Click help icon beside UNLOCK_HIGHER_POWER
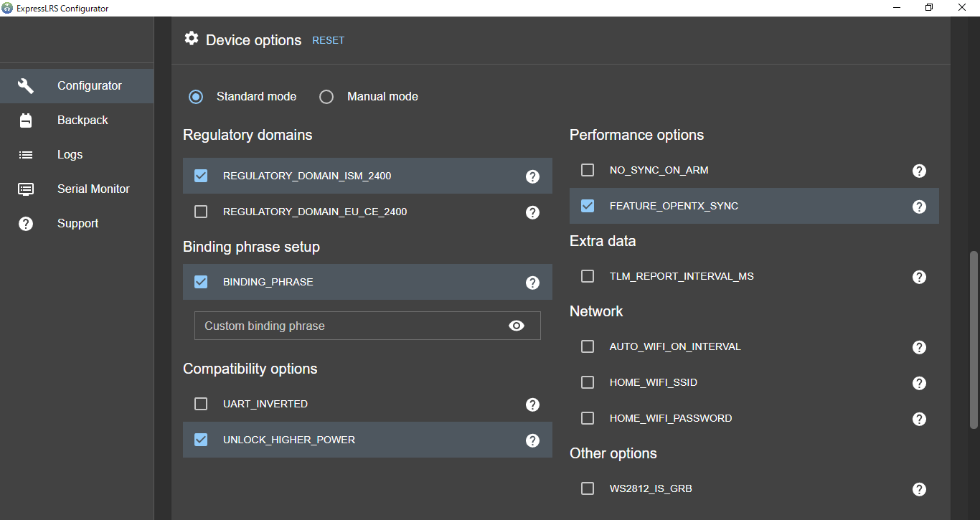980x520 pixels. [x=532, y=440]
